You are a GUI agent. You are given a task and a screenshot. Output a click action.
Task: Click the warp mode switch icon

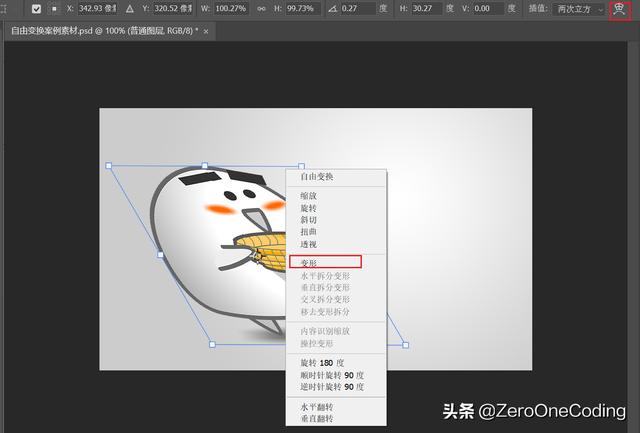tap(619, 9)
